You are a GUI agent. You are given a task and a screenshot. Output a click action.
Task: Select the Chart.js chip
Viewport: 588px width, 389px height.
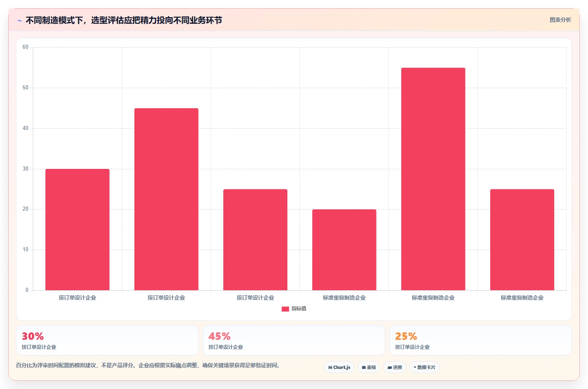[339, 367]
